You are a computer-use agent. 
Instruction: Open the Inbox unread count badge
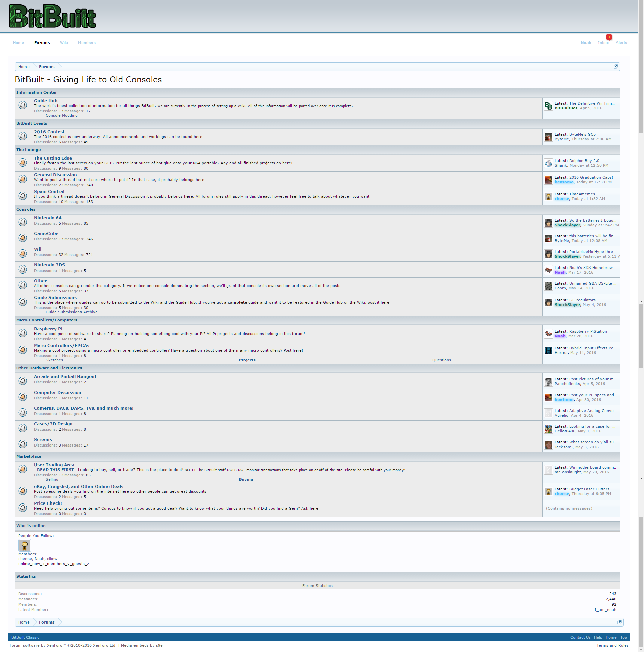609,37
